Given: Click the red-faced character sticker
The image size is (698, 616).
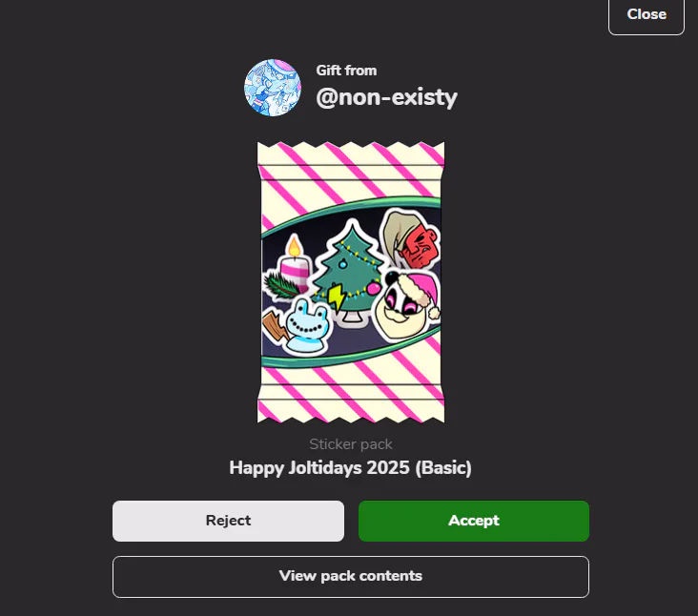Looking at the screenshot, I should 410,239.
